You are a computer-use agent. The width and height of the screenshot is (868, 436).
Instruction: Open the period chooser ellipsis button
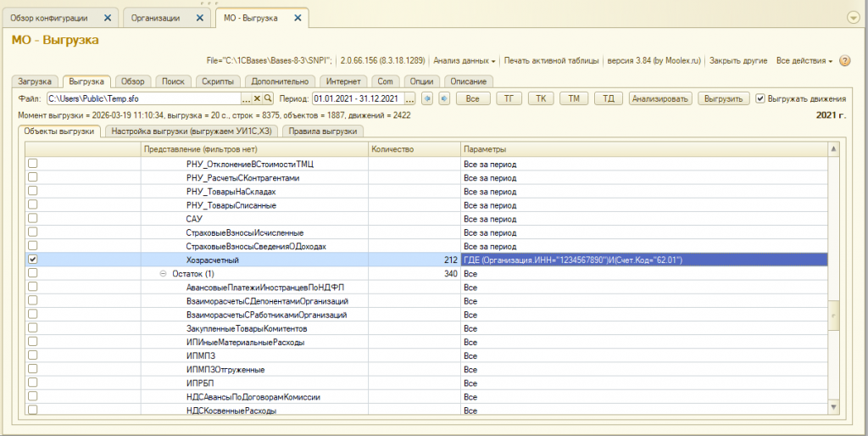click(409, 99)
